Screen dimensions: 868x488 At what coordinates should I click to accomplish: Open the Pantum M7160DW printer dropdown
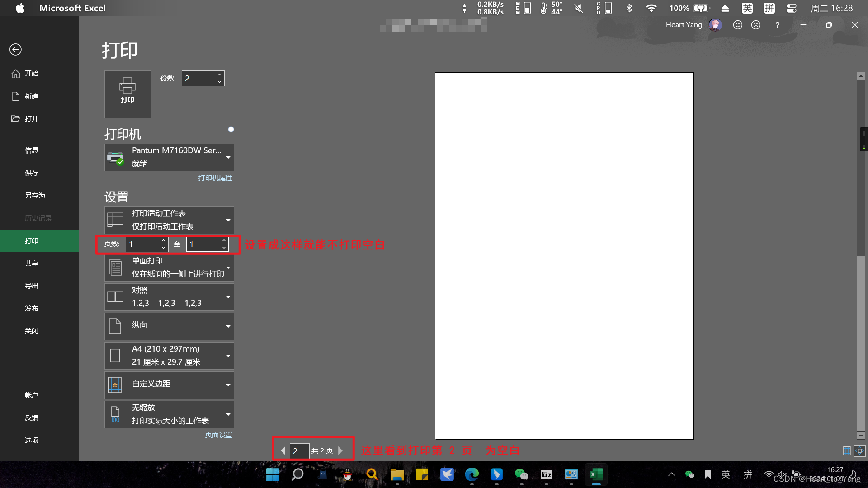pyautogui.click(x=169, y=157)
